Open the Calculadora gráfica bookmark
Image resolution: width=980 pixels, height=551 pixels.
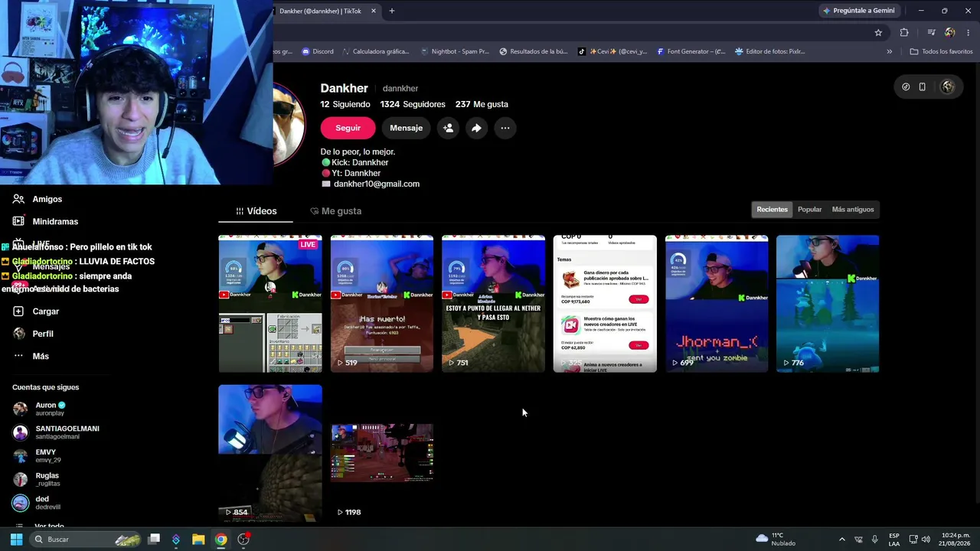pos(376,51)
